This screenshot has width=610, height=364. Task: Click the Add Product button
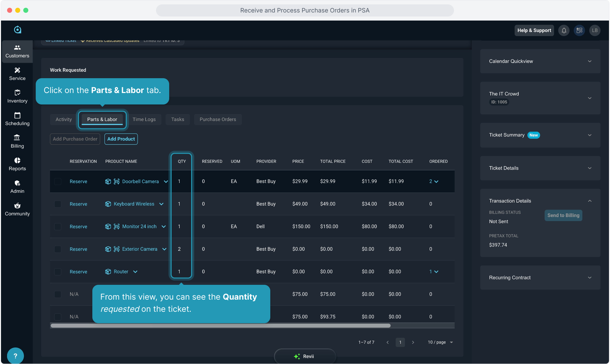[121, 139]
